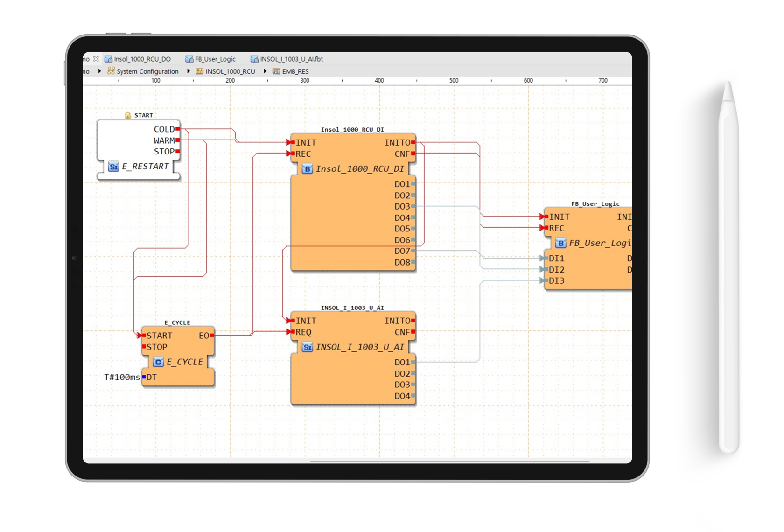This screenshot has width=784, height=532.
Task: Click the INSOL_I_1003_U_AI.fbt tab file icon
Action: (254, 59)
